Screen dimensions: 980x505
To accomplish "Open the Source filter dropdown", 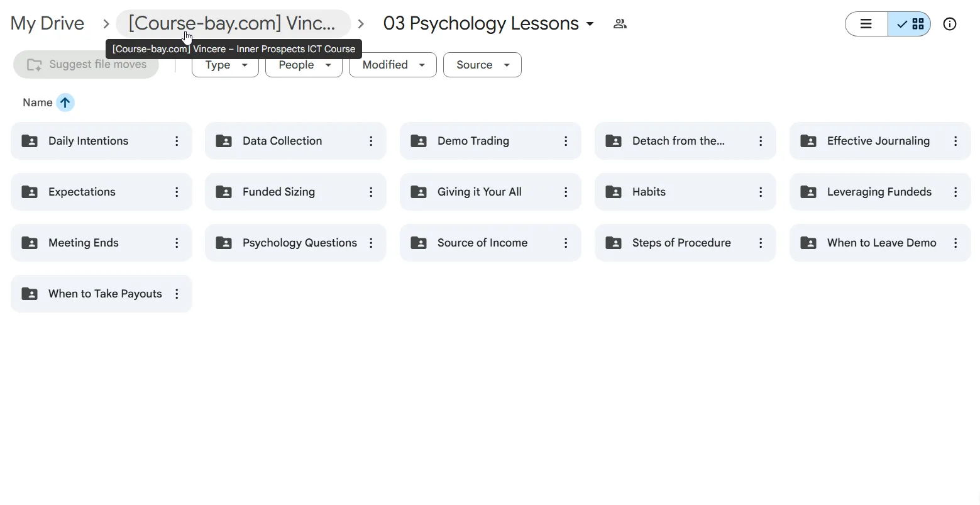I will coord(482,65).
